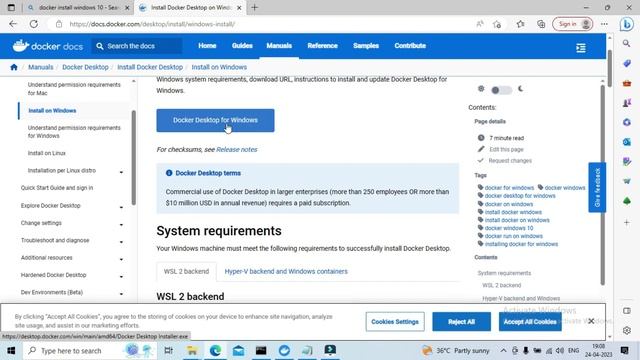Click the Docker docs whale logo
This screenshot has height=360, width=640.
point(47,46)
